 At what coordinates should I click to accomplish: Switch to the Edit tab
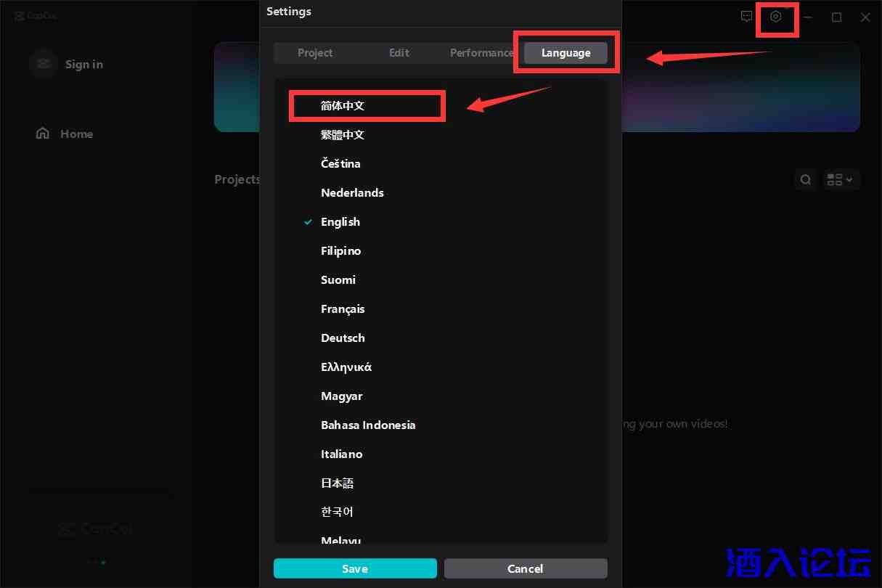tap(399, 53)
